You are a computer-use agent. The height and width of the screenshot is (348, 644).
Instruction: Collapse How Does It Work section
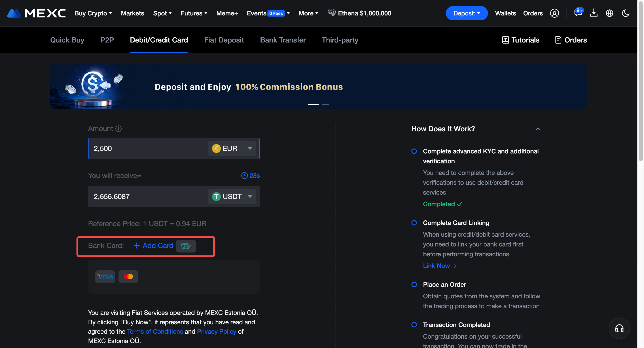tap(538, 129)
